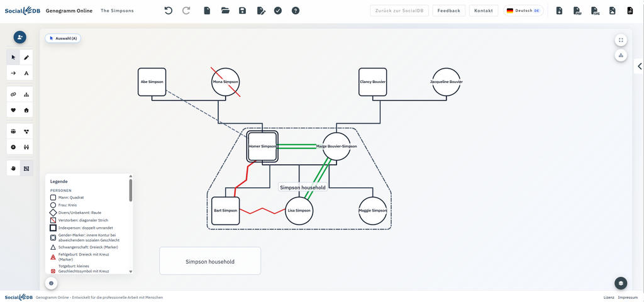Open the help question mark
Viewport: 644px width, 302px height.
pyautogui.click(x=296, y=11)
